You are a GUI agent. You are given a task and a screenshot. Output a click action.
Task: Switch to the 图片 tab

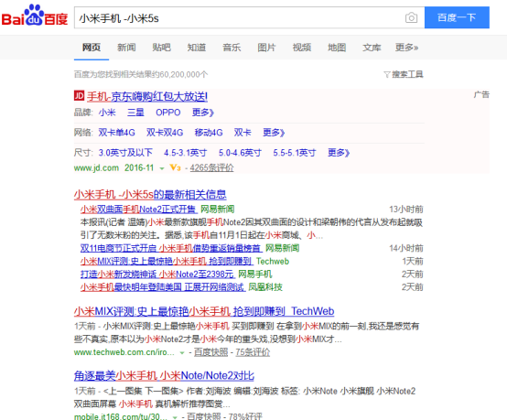266,48
